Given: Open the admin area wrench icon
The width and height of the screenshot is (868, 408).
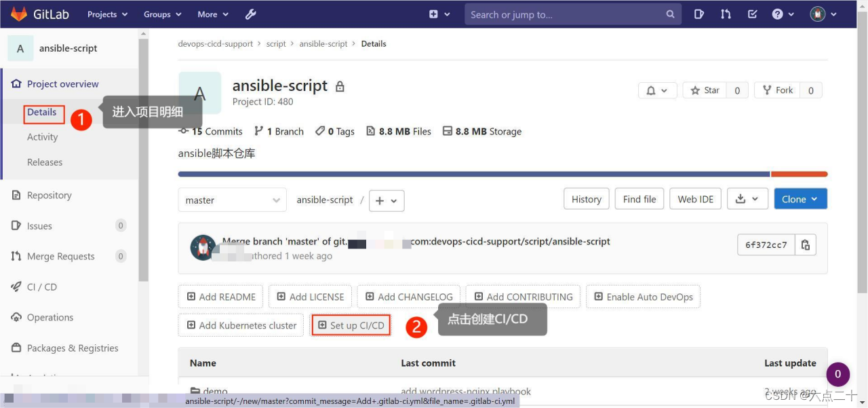Looking at the screenshot, I should [250, 14].
